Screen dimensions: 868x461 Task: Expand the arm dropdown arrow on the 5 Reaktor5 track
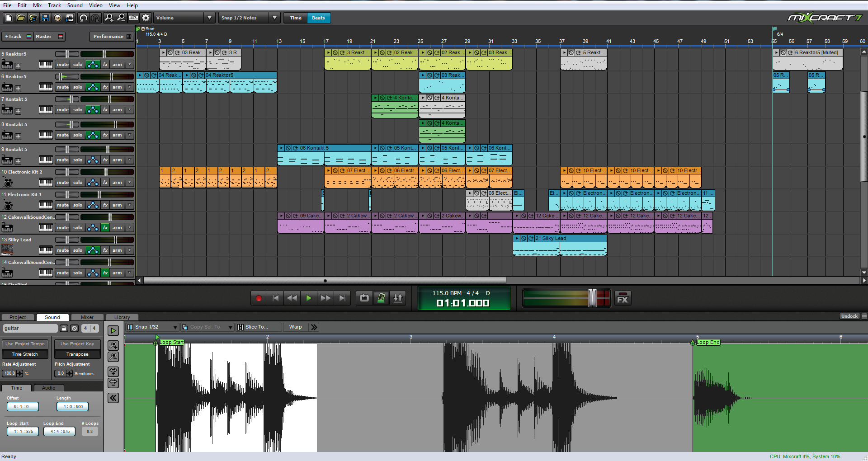point(130,65)
